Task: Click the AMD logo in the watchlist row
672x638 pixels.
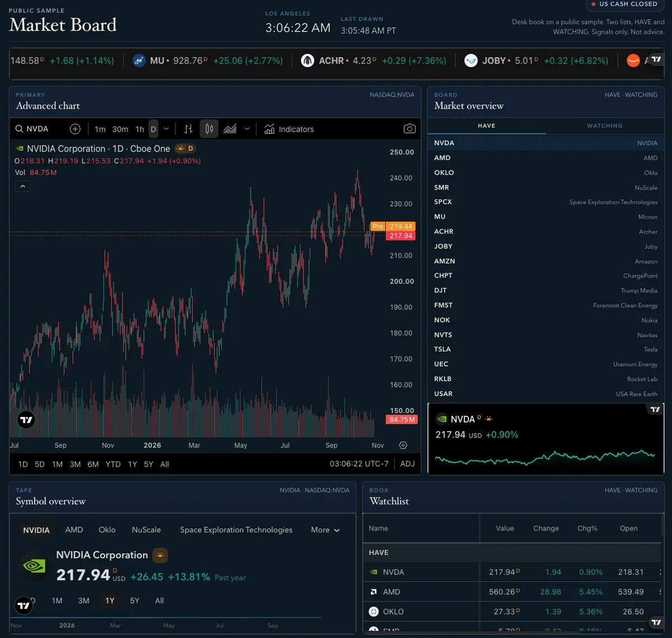Action: click(374, 592)
